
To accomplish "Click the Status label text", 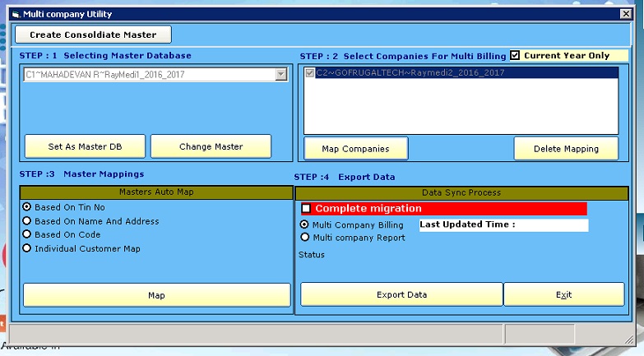I will coord(312,255).
